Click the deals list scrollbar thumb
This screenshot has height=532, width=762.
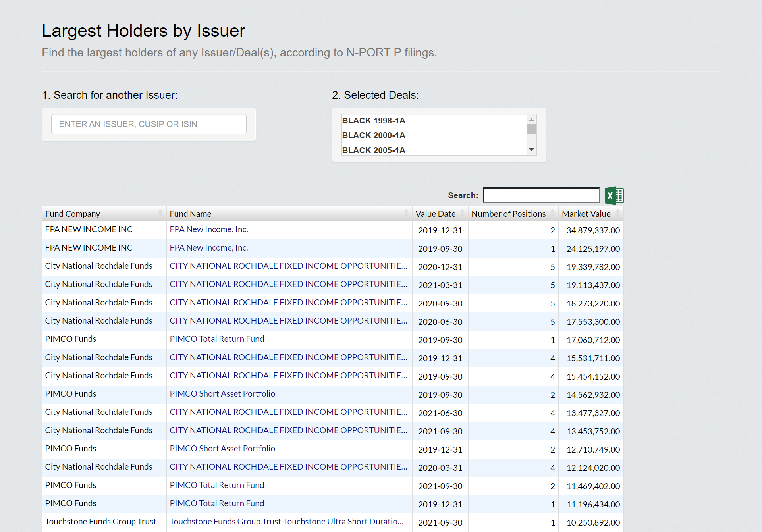tap(531, 129)
